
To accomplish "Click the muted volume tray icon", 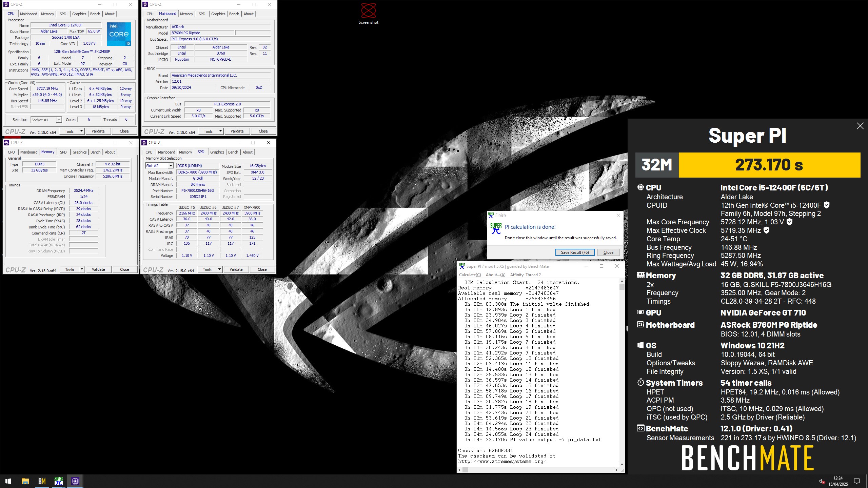I will coord(822,481).
